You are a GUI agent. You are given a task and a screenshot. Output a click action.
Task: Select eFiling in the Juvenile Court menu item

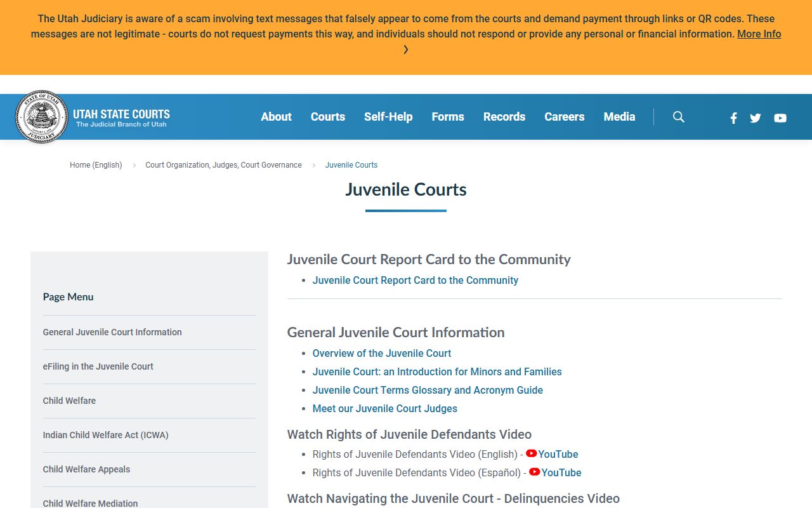tap(98, 366)
